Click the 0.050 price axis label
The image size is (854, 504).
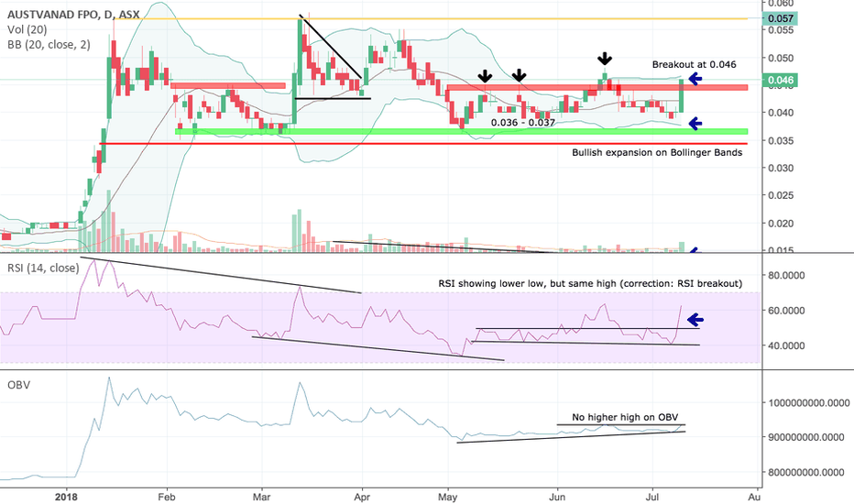coord(781,58)
